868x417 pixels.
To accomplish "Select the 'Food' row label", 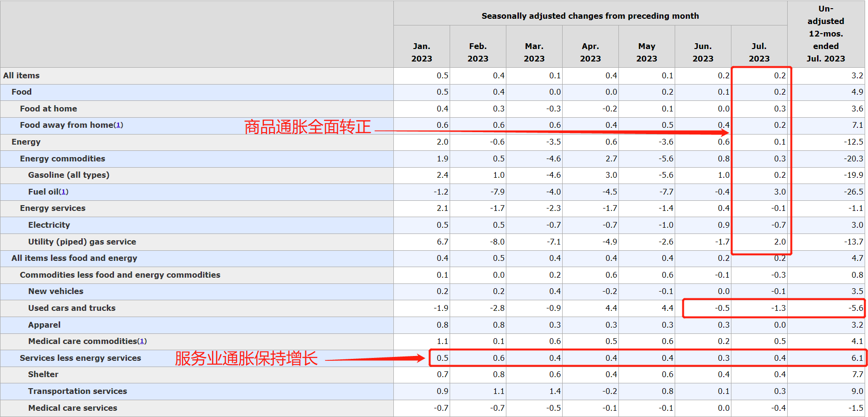I will pyautogui.click(x=22, y=92).
